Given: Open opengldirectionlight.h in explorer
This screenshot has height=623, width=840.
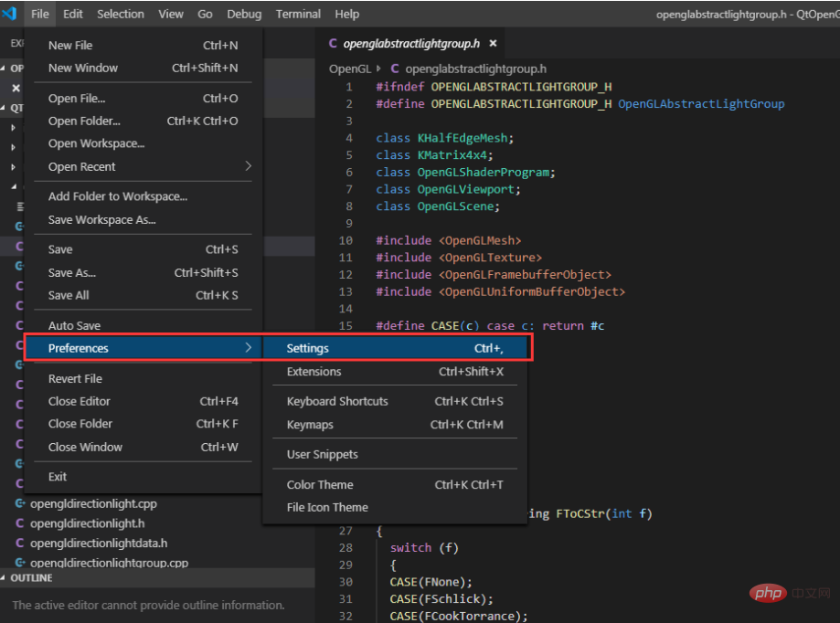Looking at the screenshot, I should 88,523.
